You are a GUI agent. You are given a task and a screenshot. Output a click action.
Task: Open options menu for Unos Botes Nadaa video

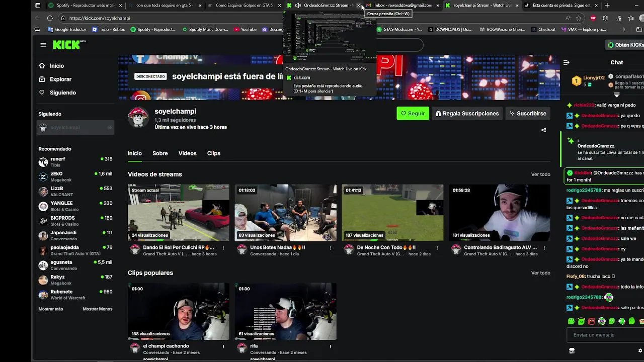331,248
